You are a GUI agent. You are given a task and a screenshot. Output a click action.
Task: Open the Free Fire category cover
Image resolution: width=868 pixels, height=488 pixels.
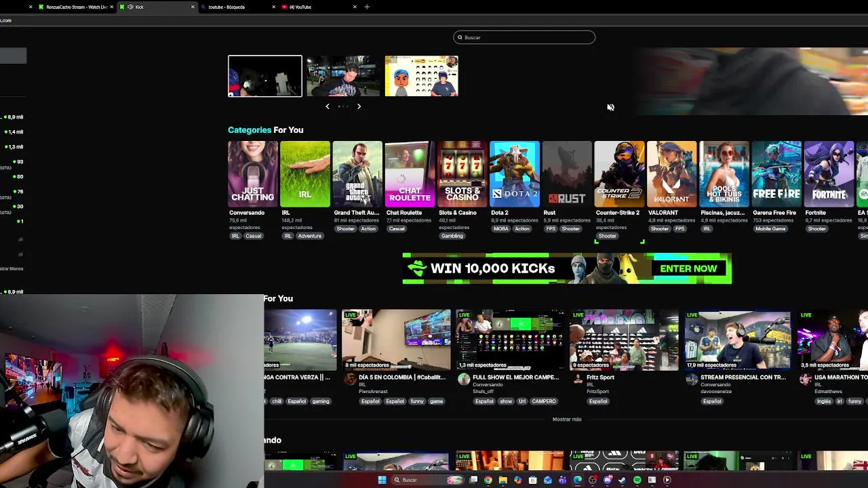(x=776, y=174)
